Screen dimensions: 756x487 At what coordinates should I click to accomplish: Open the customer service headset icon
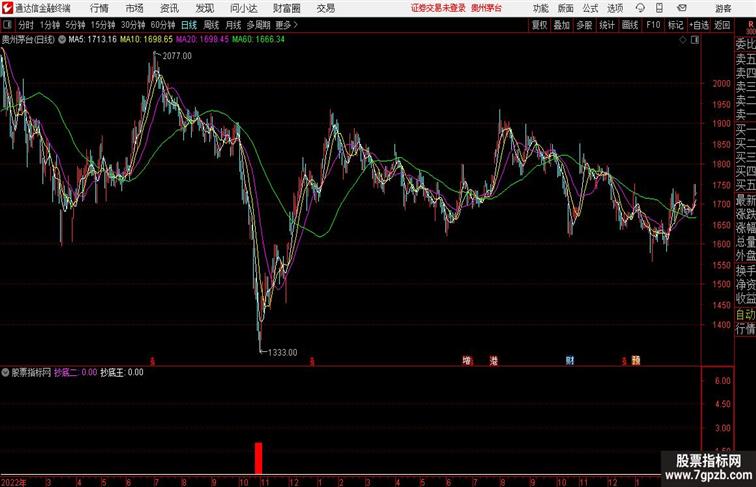(640, 8)
